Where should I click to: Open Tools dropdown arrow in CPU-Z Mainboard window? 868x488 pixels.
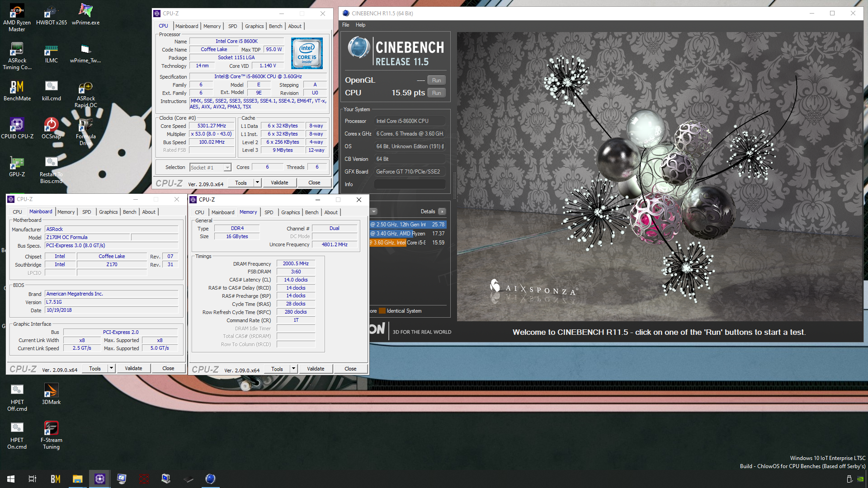pos(111,368)
